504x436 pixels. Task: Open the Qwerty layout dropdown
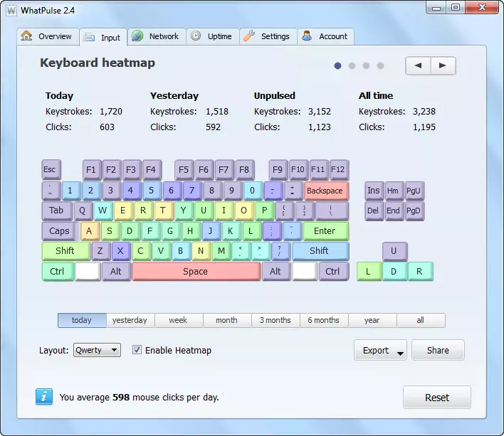click(x=97, y=350)
